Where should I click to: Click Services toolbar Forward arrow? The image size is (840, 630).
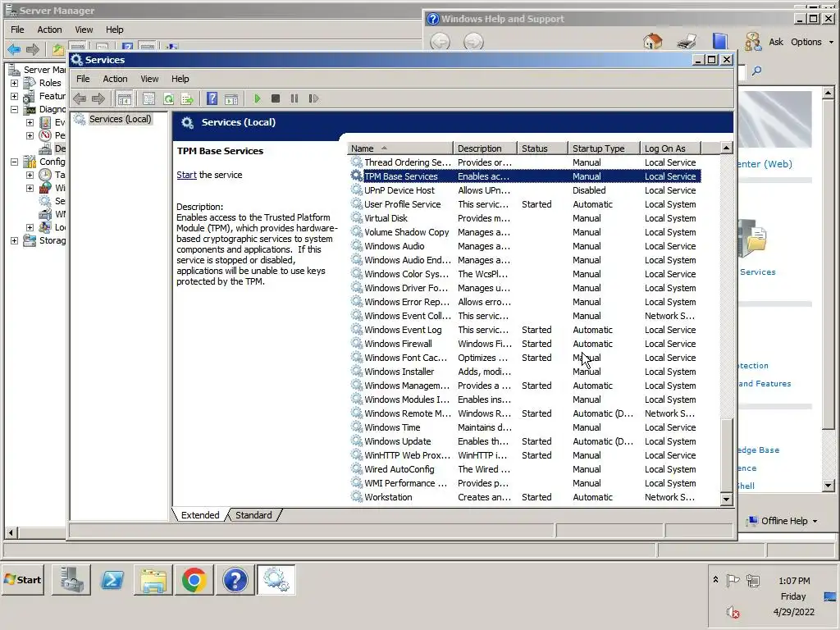(98, 98)
